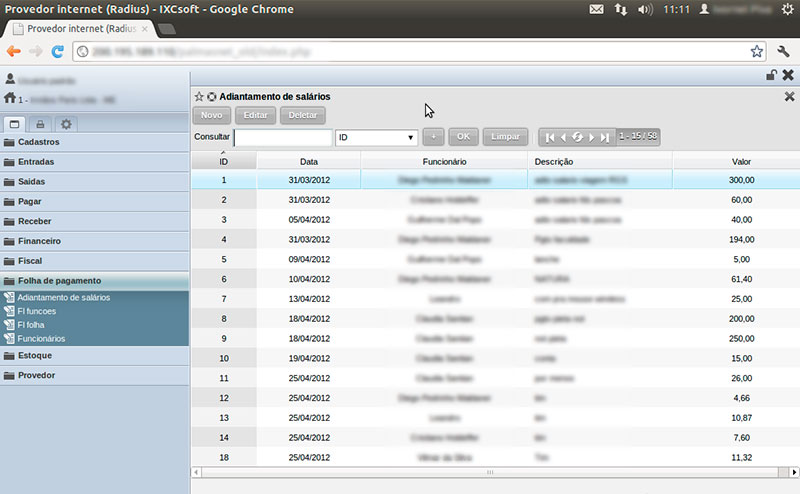The width and height of the screenshot is (800, 494).
Task: Click the 61,40 value cell
Action: coord(741,279)
